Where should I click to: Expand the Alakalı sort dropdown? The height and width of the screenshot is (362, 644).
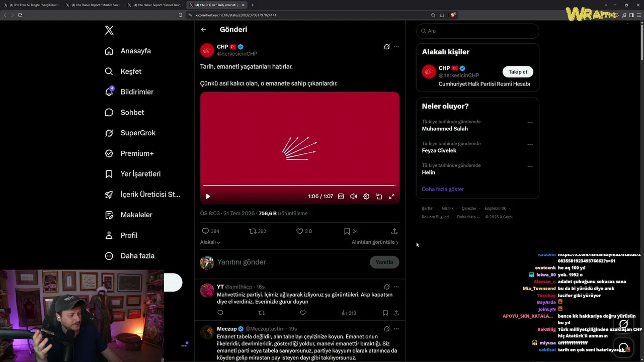210,242
